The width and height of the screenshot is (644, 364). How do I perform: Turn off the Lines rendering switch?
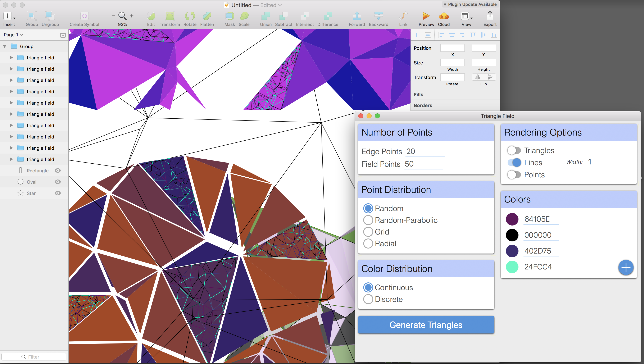point(514,163)
